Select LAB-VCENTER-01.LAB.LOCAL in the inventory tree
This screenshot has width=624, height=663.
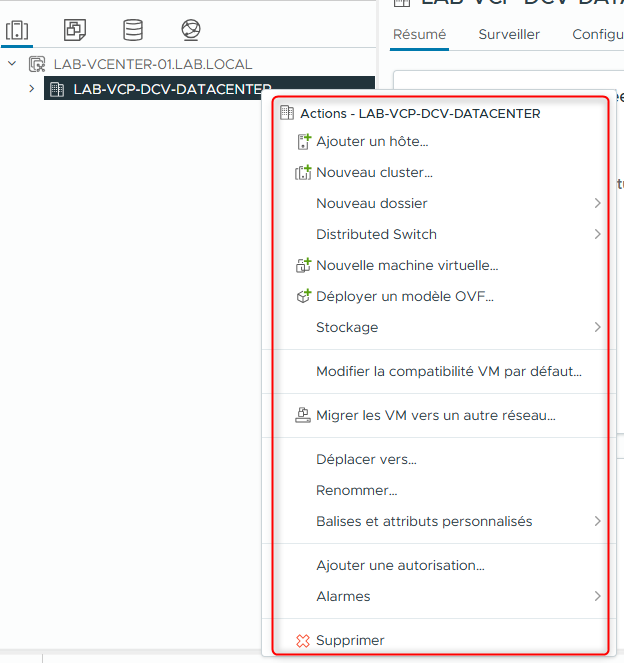(x=153, y=64)
